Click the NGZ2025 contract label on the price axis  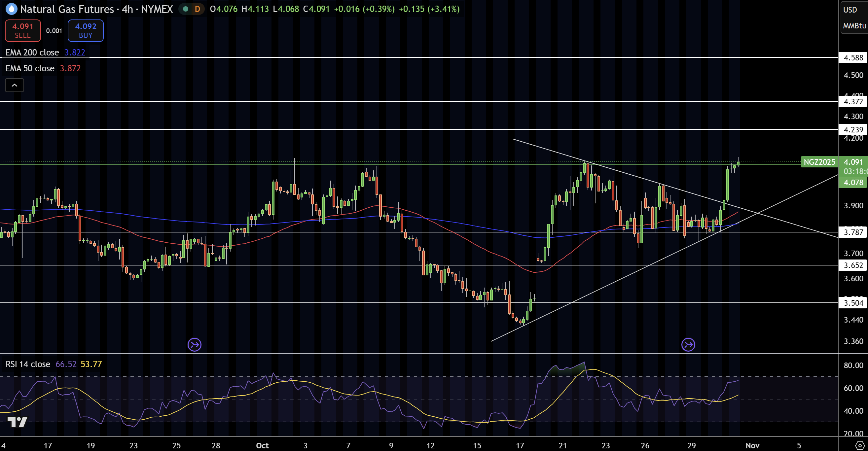[820, 162]
